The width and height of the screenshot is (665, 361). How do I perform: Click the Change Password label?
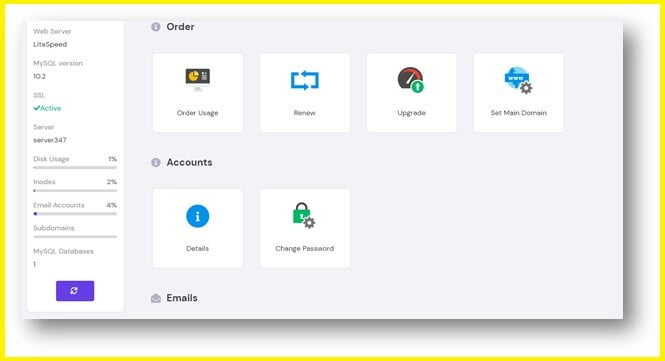point(305,249)
